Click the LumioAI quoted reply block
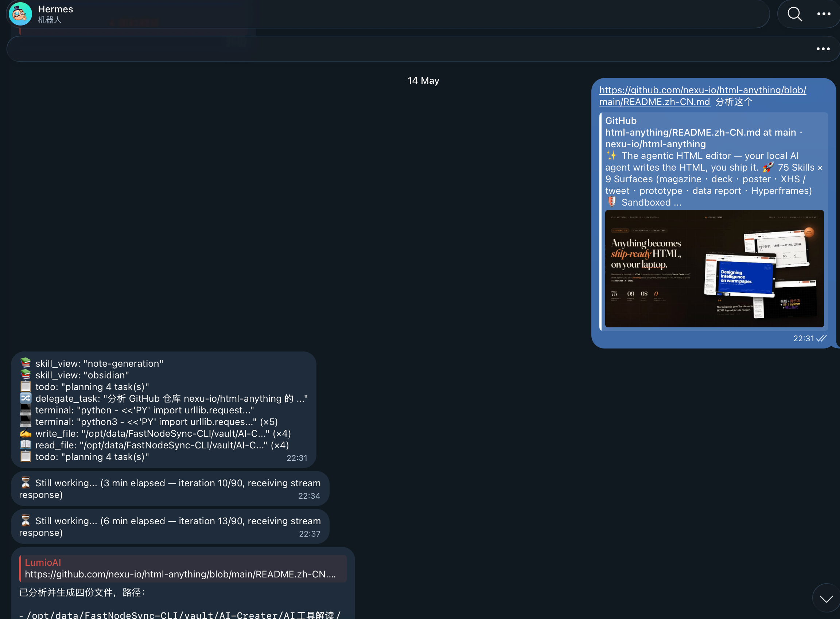Screen dimensions: 840x619 tap(183, 568)
